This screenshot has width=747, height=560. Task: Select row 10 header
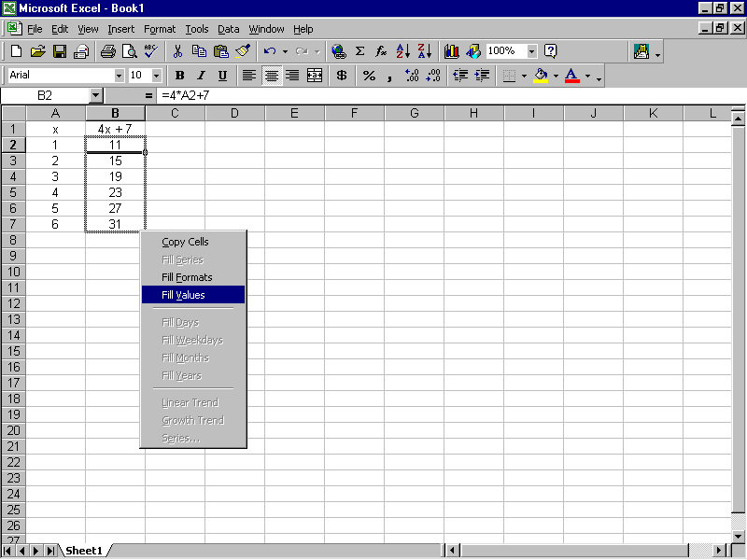point(13,272)
